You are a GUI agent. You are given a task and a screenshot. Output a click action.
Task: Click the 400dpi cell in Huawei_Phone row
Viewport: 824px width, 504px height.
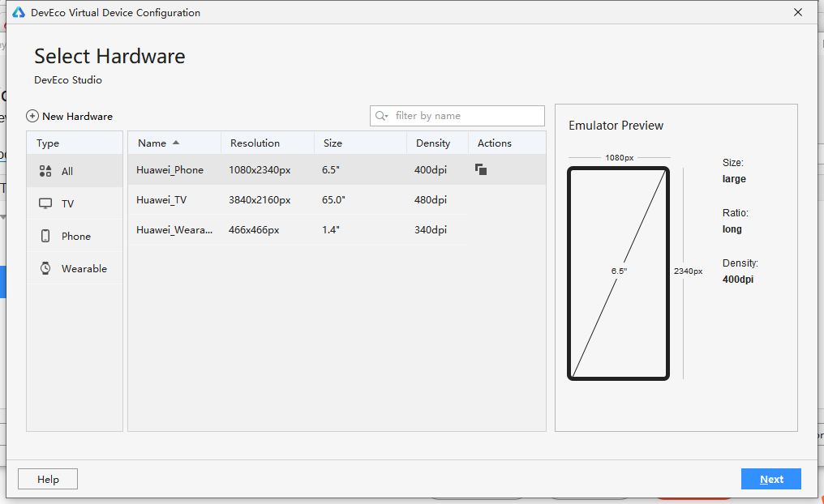coord(431,170)
